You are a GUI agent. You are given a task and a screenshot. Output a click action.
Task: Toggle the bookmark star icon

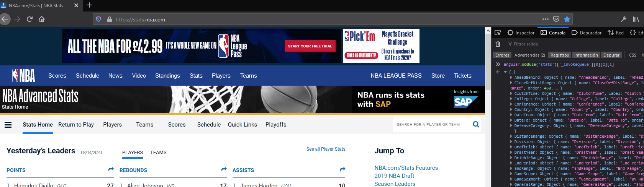pyautogui.click(x=567, y=19)
